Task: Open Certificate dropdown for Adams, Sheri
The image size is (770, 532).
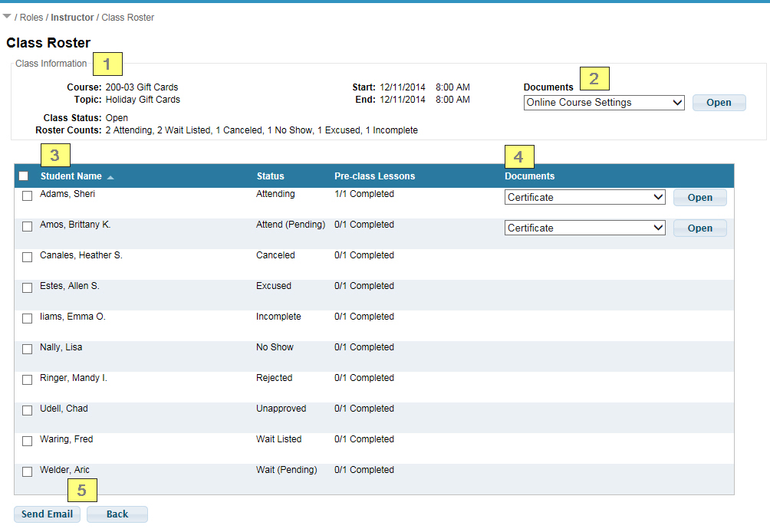Action: pyautogui.click(x=584, y=197)
